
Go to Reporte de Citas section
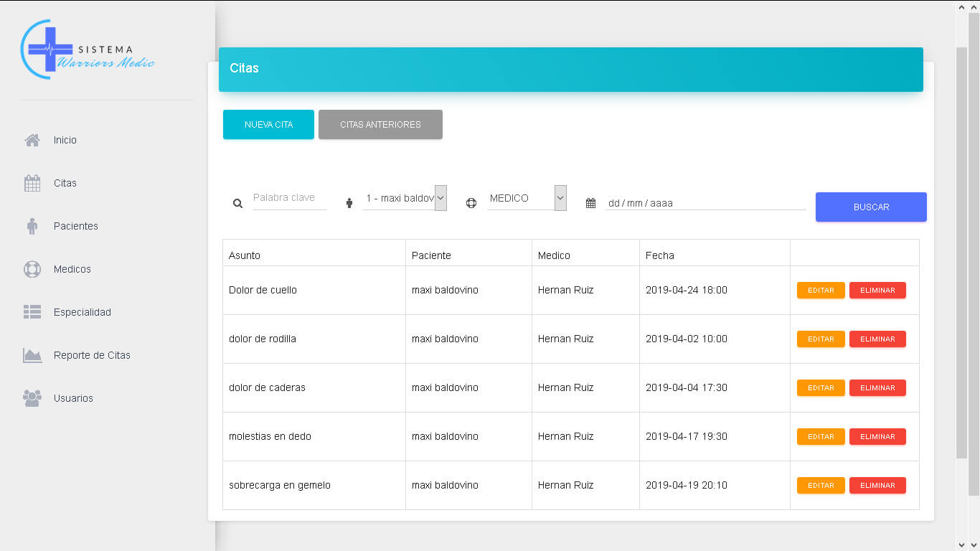pyautogui.click(x=92, y=355)
